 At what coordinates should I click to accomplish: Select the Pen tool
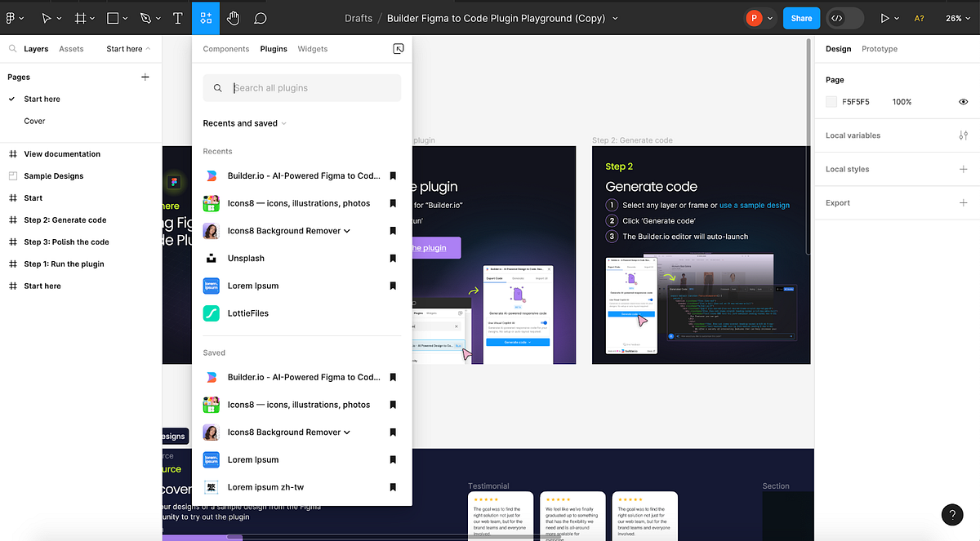tap(145, 17)
